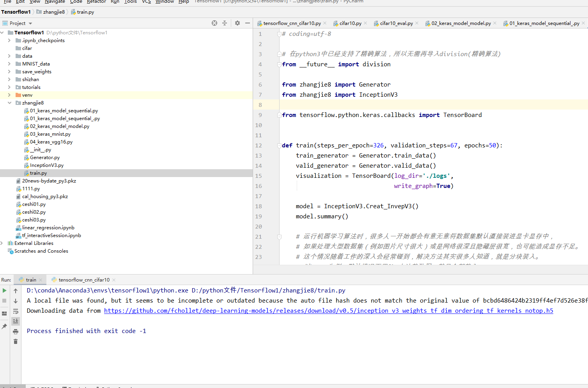Expand the .ipynb_checkpoints folder
The width and height of the screenshot is (588, 388).
tap(9, 41)
